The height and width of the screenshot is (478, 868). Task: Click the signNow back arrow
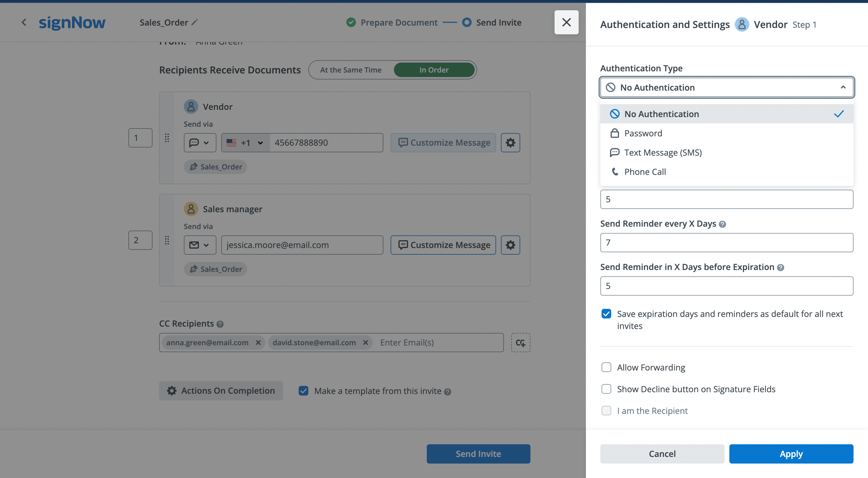[24, 23]
